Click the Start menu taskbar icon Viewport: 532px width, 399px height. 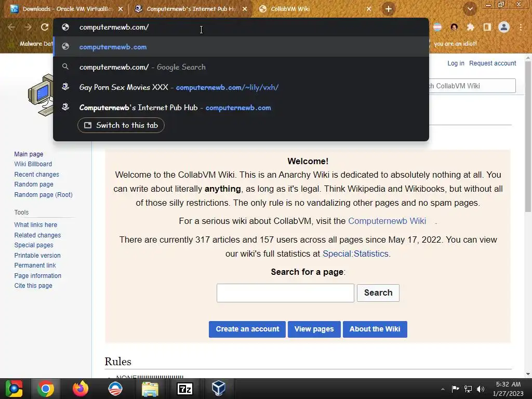[14, 389]
